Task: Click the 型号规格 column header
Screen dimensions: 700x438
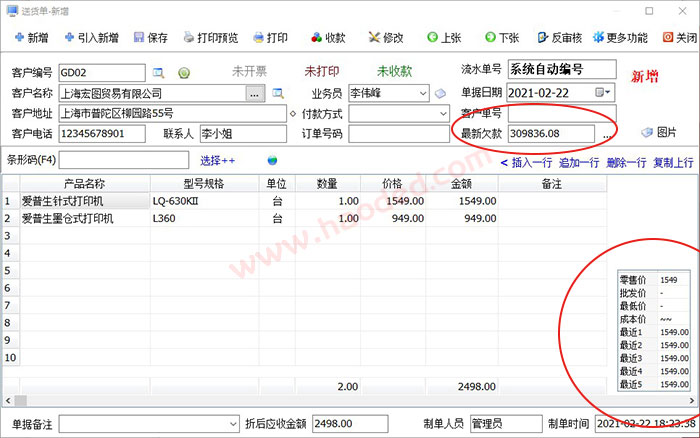Action: coord(204,184)
